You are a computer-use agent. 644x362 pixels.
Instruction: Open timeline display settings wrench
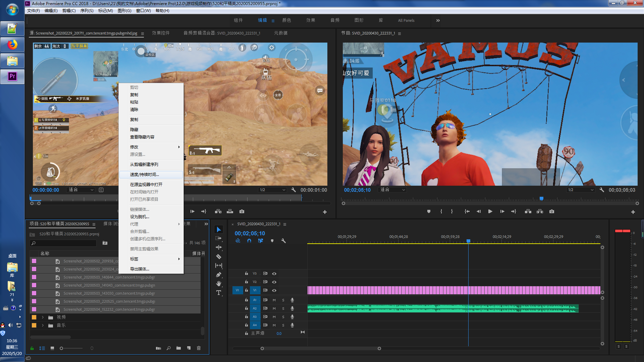283,241
